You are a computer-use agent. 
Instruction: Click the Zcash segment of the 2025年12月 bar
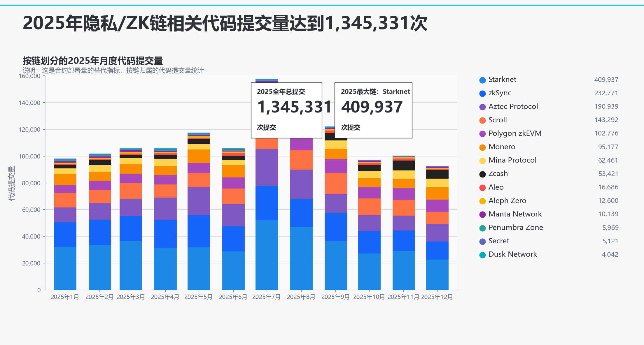click(x=437, y=174)
